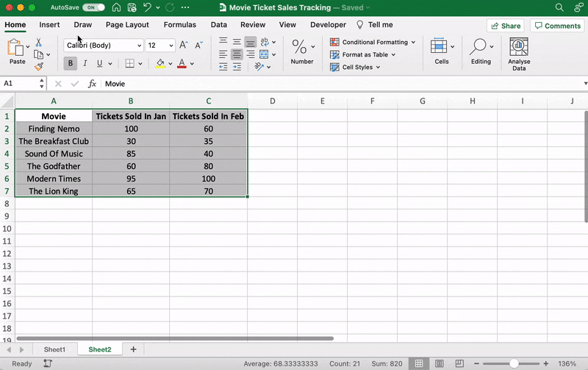Click the zoom slider handle
The image size is (588, 370).
click(514, 363)
